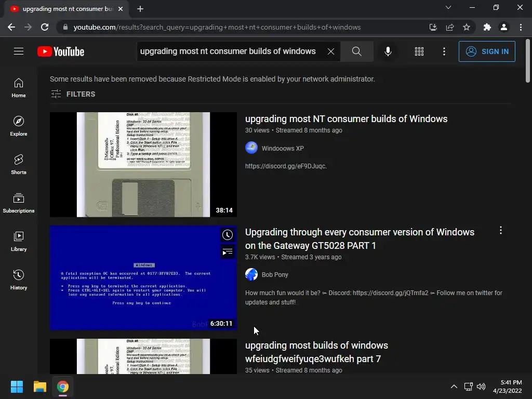Go to YouTube home via logo
The width and height of the screenshot is (532, 399).
(61, 51)
